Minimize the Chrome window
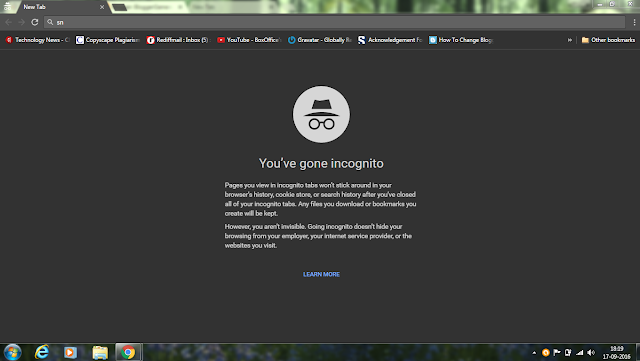The height and width of the screenshot is (361, 640). (600, 4)
